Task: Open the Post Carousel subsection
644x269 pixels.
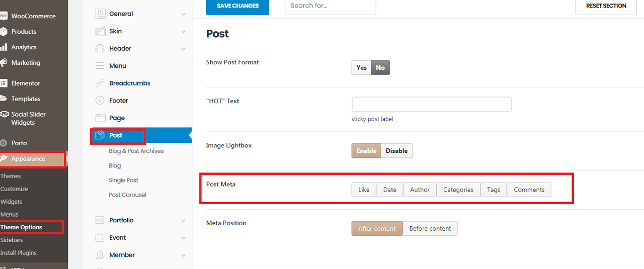Action: tap(128, 195)
